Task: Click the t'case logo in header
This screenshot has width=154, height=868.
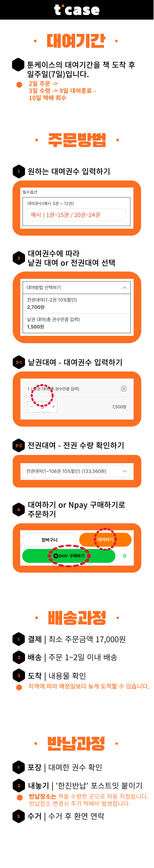Action: (77, 10)
